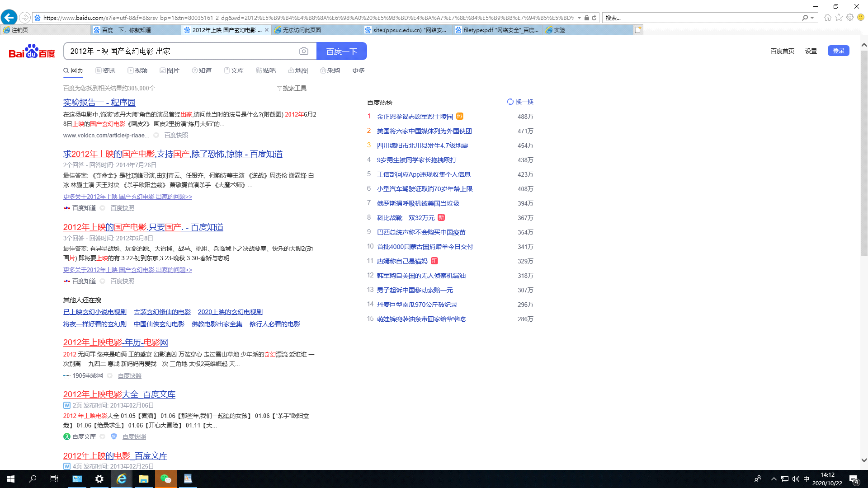This screenshot has height=488, width=868.
Task: Open 实验报告一 - 程序园 result link
Action: click(x=99, y=103)
